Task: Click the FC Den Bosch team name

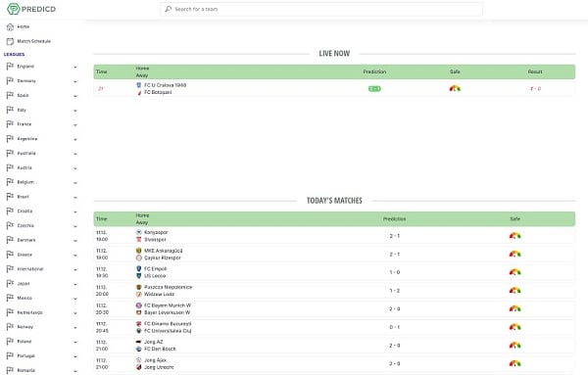Action: [x=160, y=349]
